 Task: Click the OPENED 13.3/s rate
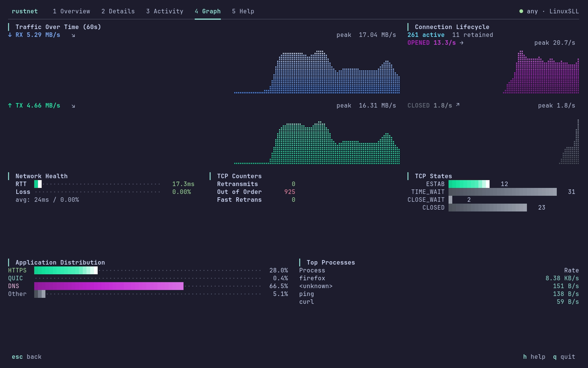click(431, 43)
